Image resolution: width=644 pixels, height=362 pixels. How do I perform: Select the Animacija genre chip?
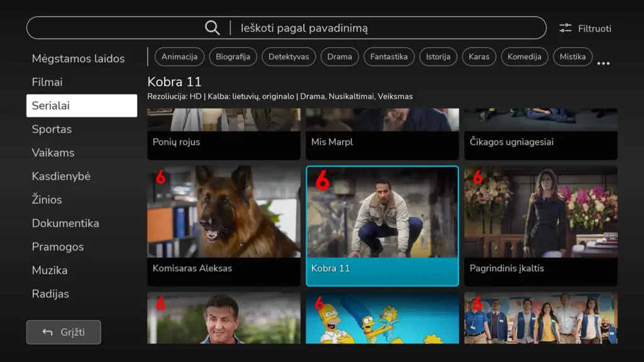coord(179,57)
